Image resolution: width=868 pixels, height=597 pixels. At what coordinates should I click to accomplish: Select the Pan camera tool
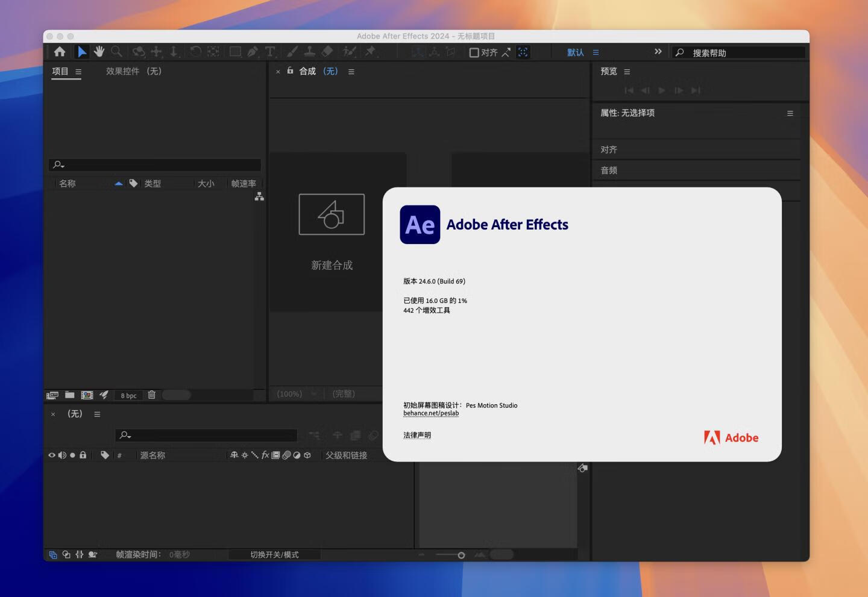click(x=156, y=52)
